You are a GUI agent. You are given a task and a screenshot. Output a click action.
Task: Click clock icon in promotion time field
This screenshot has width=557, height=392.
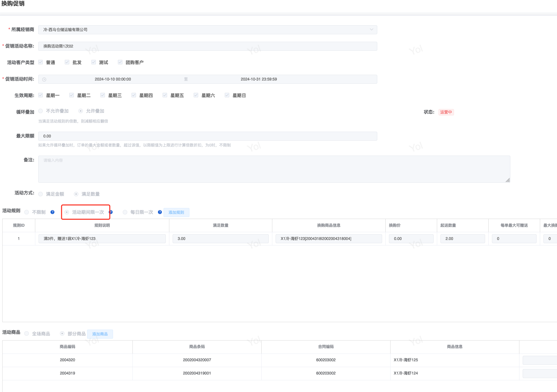click(x=44, y=79)
